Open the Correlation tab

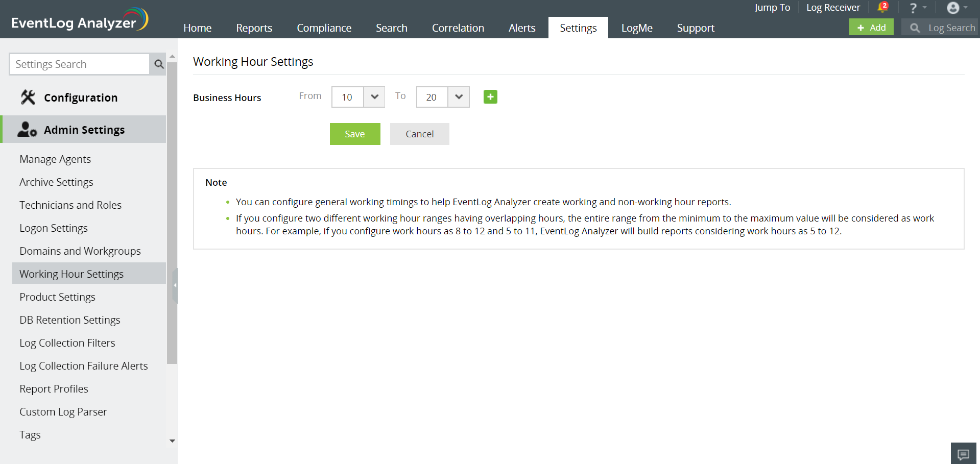click(458, 28)
